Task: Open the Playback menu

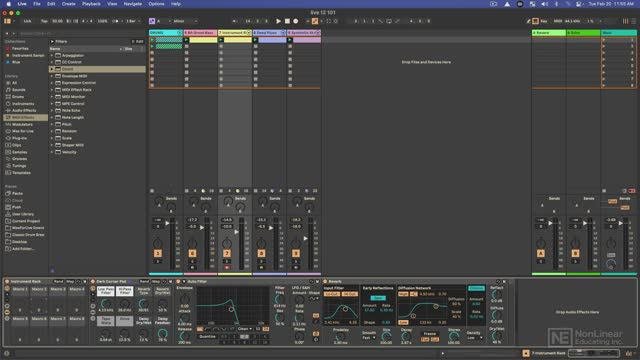Action: pos(91,4)
